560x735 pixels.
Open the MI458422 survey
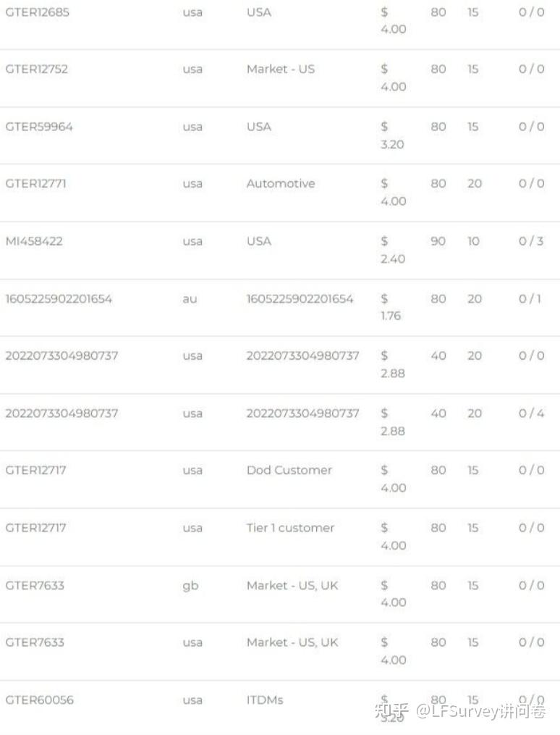34,241
